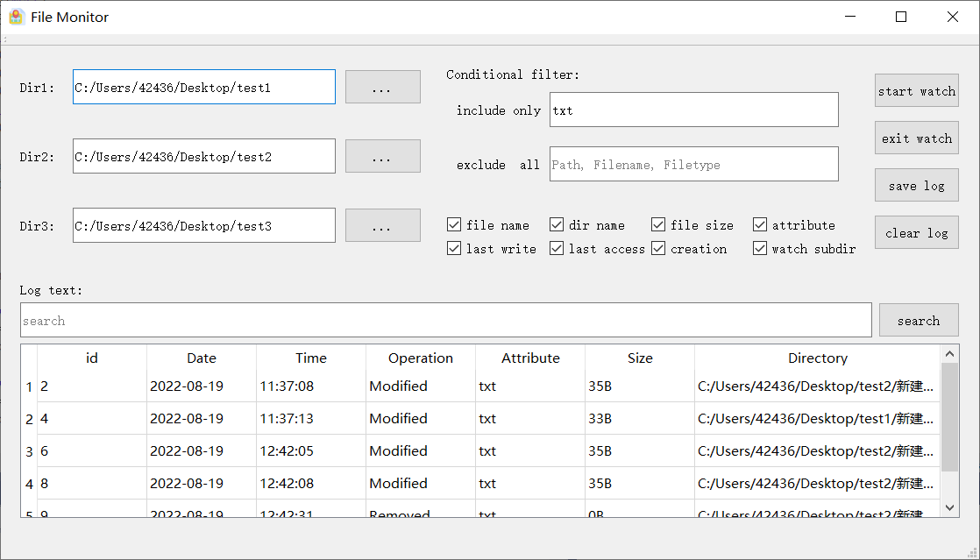
Task: Focus the Dir2 path field
Action: [x=203, y=156]
